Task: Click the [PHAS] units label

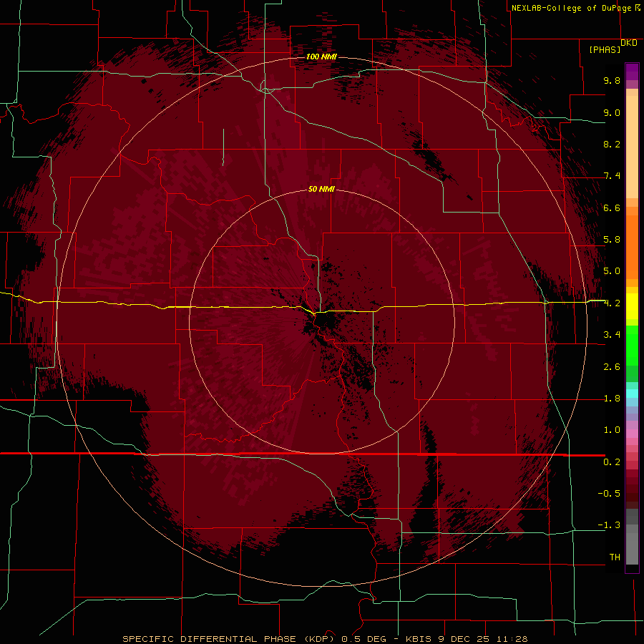Action: pyautogui.click(x=605, y=49)
